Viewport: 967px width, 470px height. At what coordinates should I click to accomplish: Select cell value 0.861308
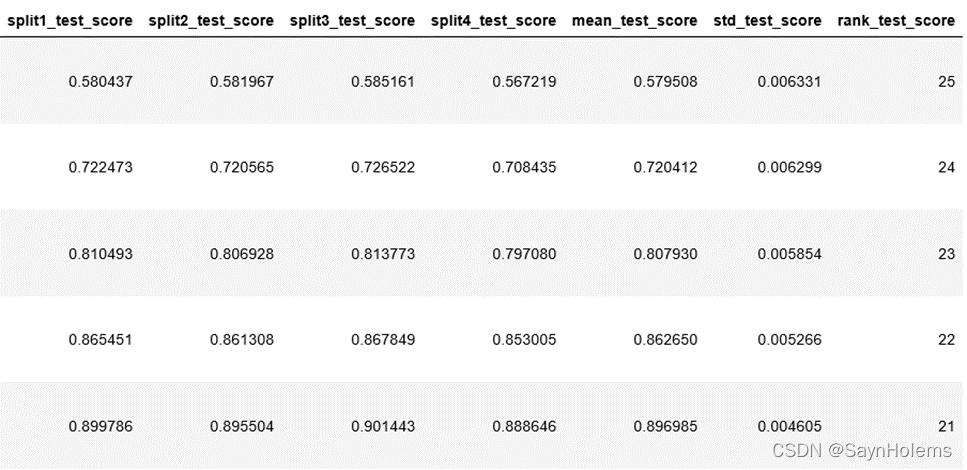[242, 340]
